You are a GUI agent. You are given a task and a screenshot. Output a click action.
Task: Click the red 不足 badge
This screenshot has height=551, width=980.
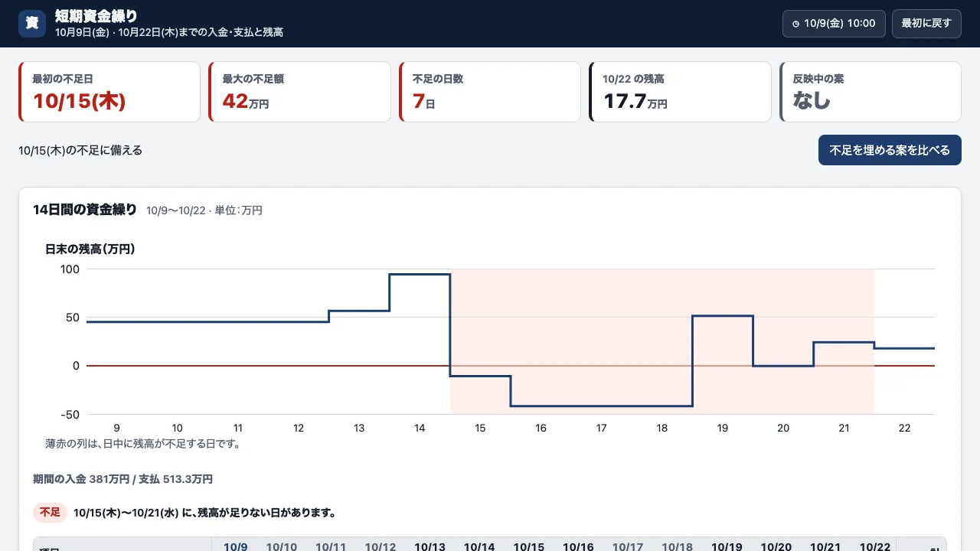pyautogui.click(x=50, y=512)
